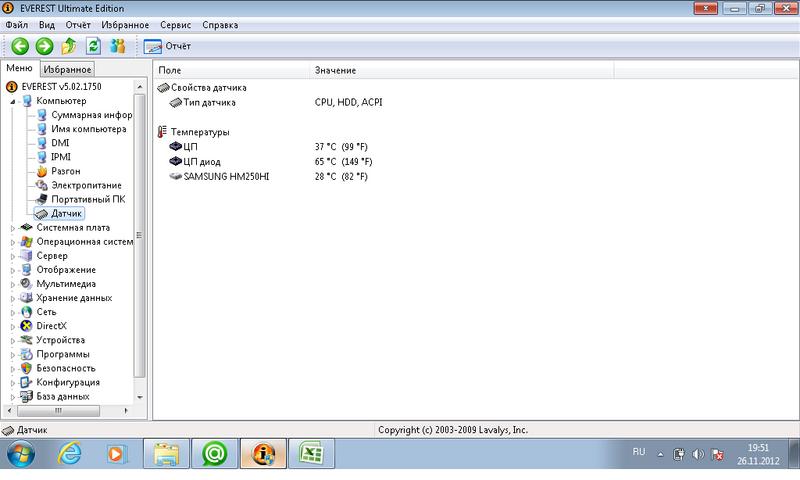
Task: Click the DirectX X icon
Action: 27,326
